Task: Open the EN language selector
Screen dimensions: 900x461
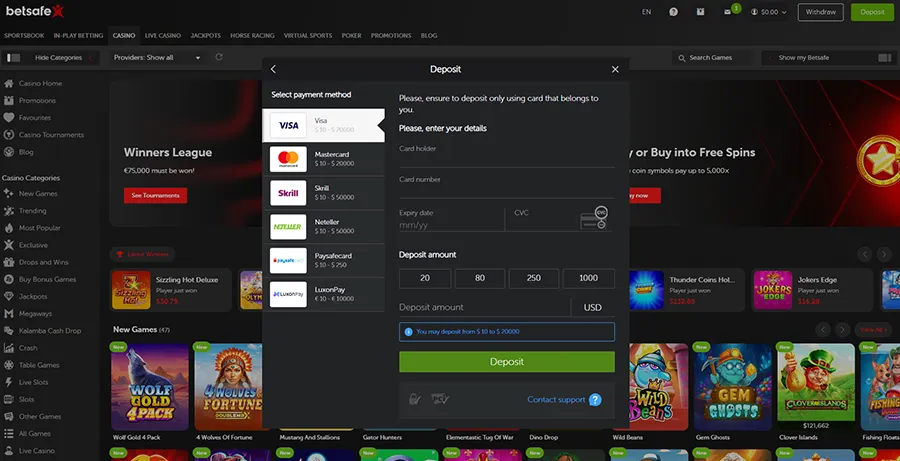Action: [x=646, y=11]
